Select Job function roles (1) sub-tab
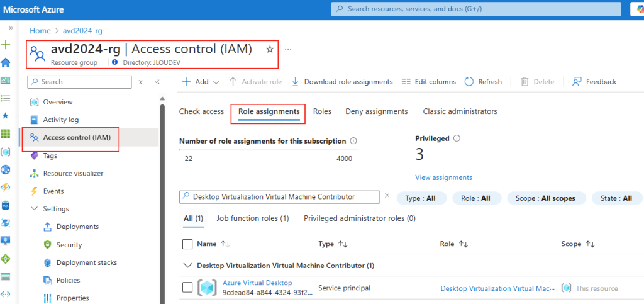This screenshot has height=304, width=644. (253, 218)
